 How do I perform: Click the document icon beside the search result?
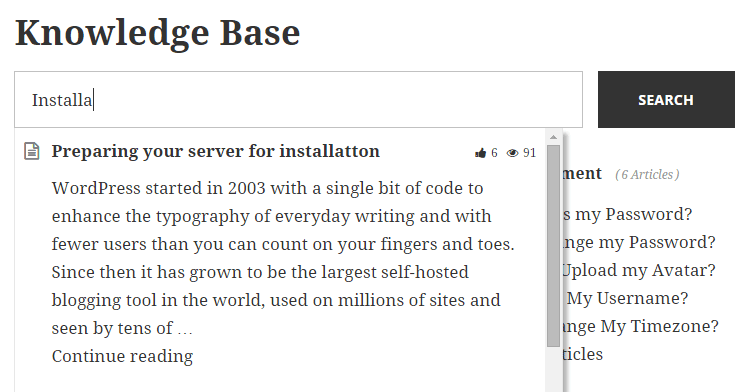click(x=32, y=151)
